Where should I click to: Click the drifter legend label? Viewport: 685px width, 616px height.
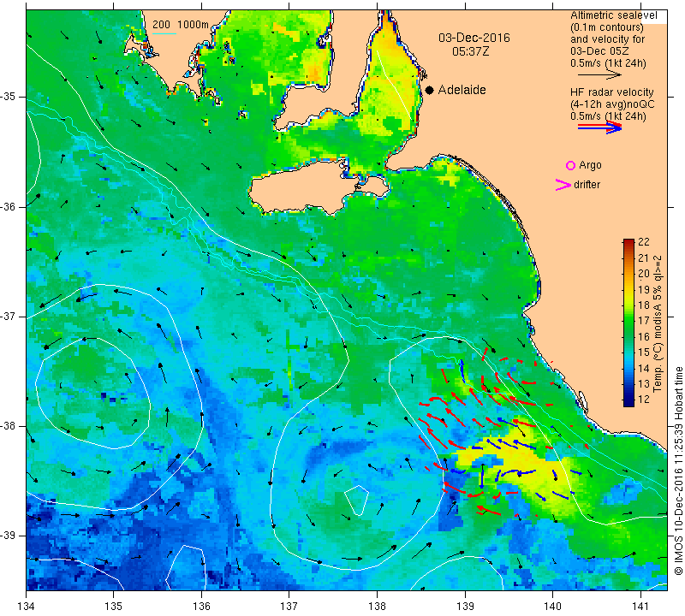587,185
